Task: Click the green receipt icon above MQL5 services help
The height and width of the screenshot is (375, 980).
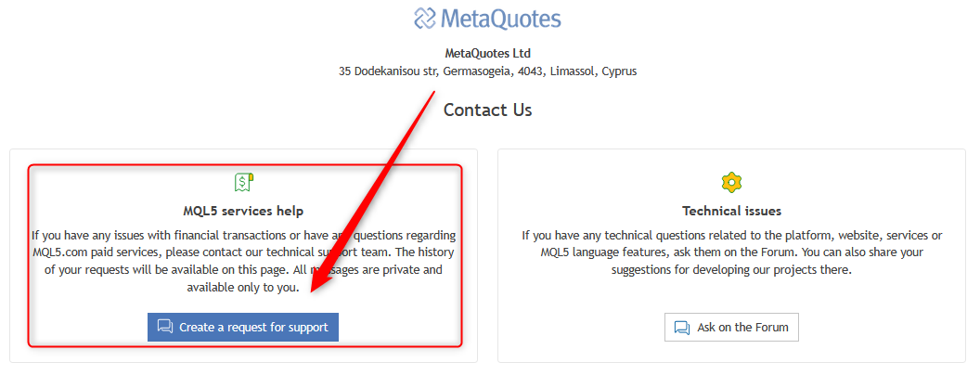Action: pyautogui.click(x=243, y=182)
